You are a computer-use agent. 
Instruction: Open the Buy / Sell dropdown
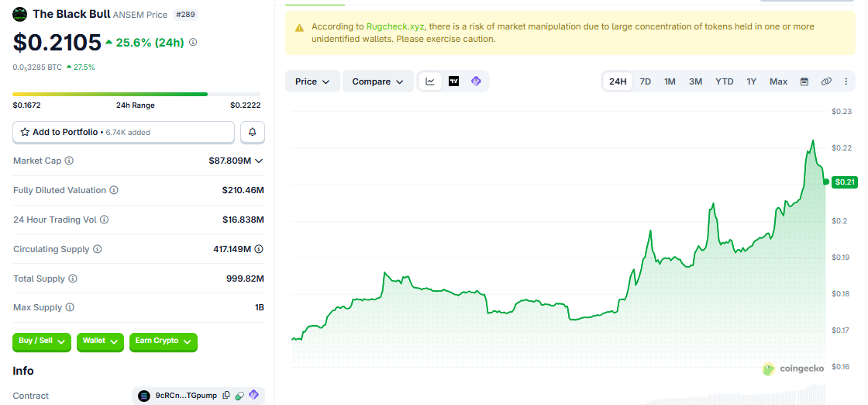(x=42, y=342)
